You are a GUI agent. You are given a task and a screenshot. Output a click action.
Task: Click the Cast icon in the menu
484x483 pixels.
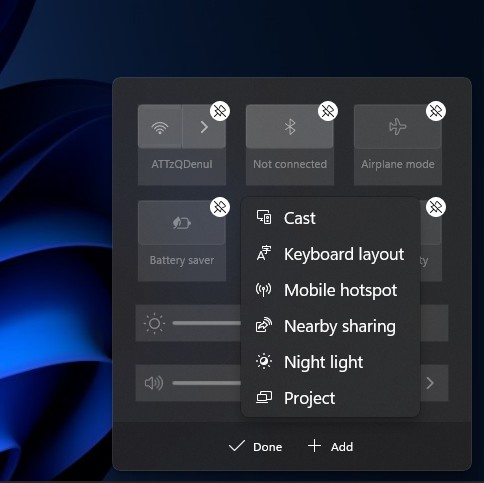pyautogui.click(x=264, y=218)
